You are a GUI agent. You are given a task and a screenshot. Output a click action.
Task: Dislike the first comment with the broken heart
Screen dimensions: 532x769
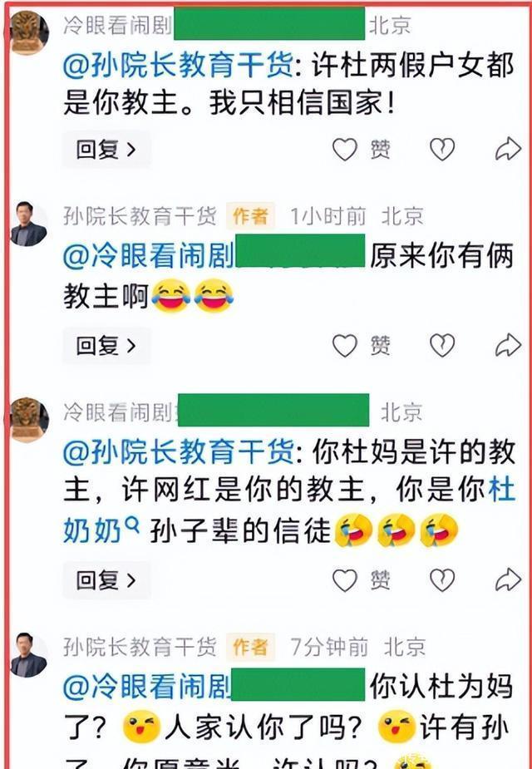(442, 149)
